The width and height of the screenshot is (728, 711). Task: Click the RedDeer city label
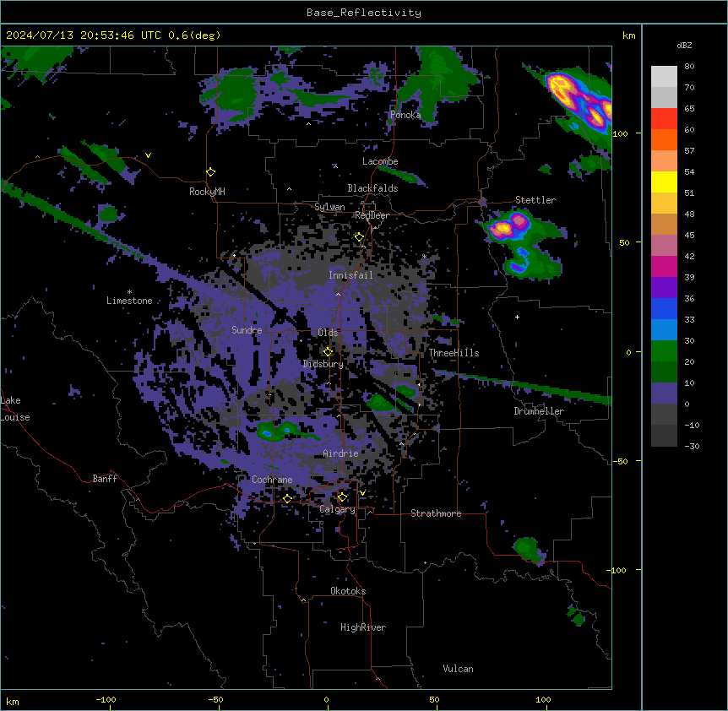pyautogui.click(x=372, y=215)
